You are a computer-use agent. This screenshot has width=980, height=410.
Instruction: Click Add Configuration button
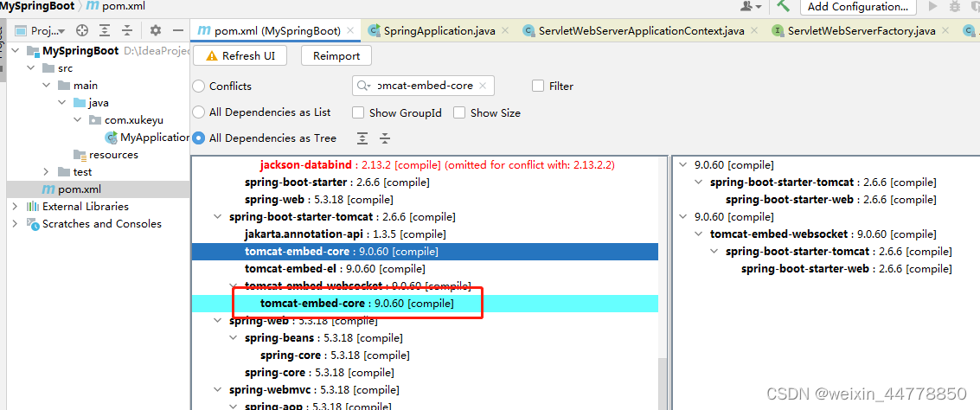coord(857,7)
